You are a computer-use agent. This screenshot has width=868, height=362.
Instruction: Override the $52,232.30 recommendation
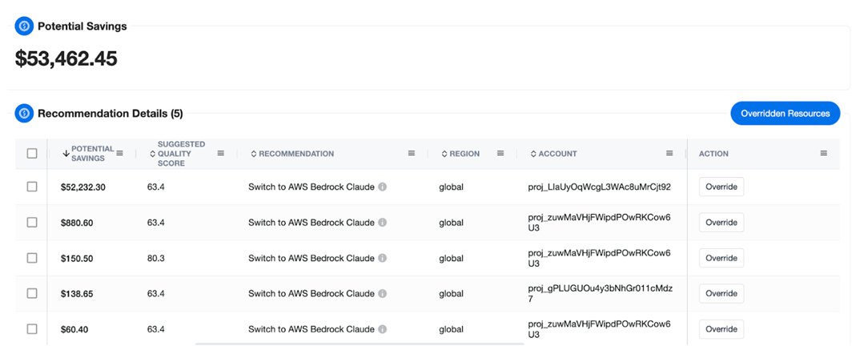coord(721,187)
